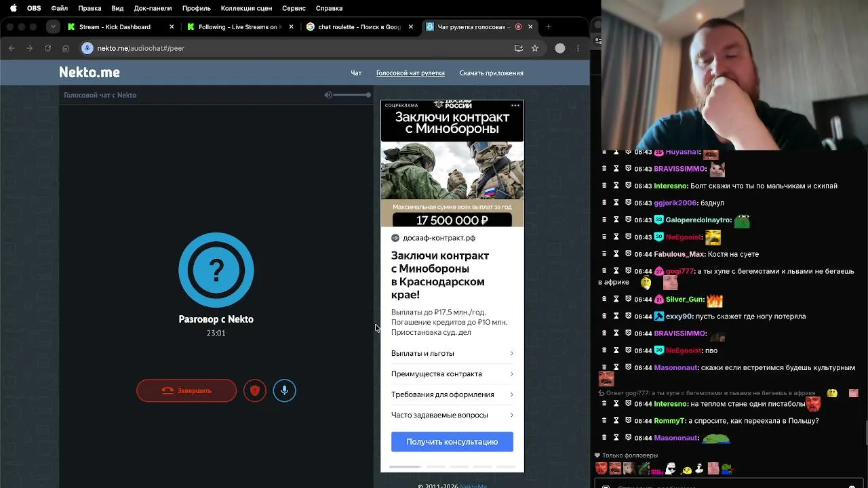Bookmark this page with the star
Screen dimensions: 868x488
click(535, 48)
